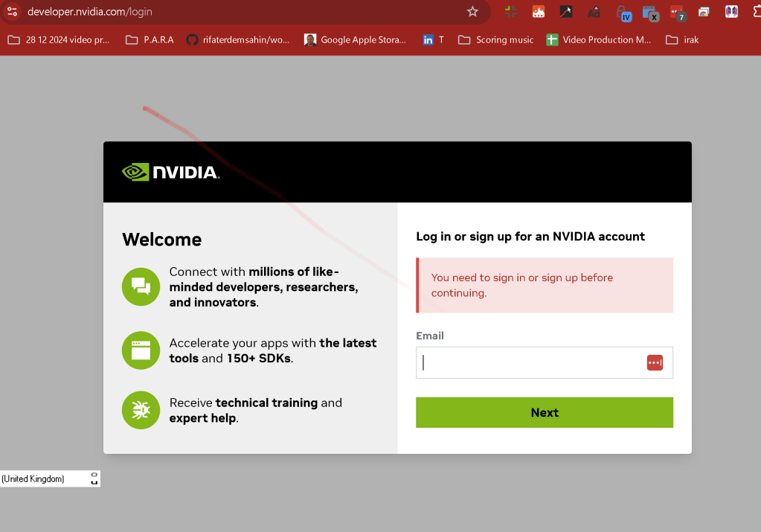Click the address bar URL developer.nvidia.com/login
The height and width of the screenshot is (532, 761).
tap(90, 12)
